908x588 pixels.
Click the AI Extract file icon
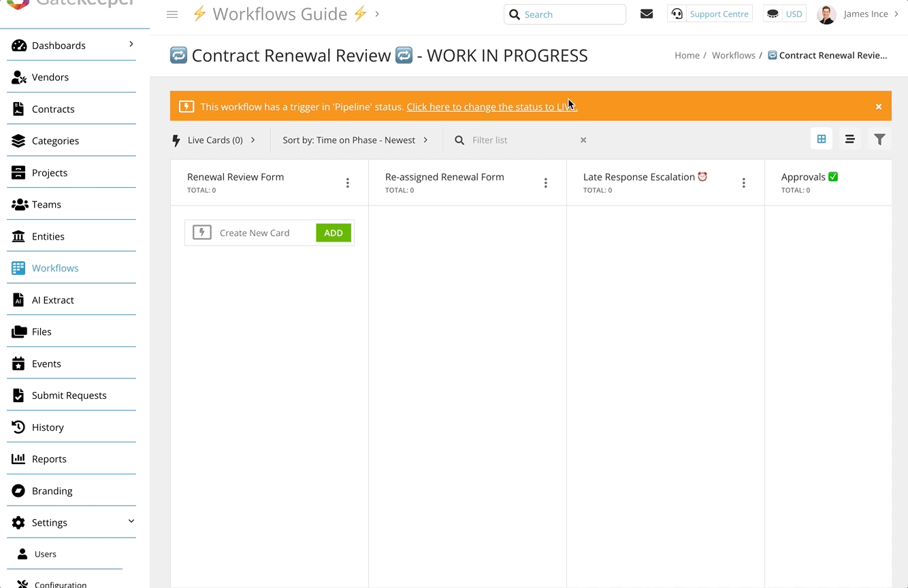pos(18,300)
